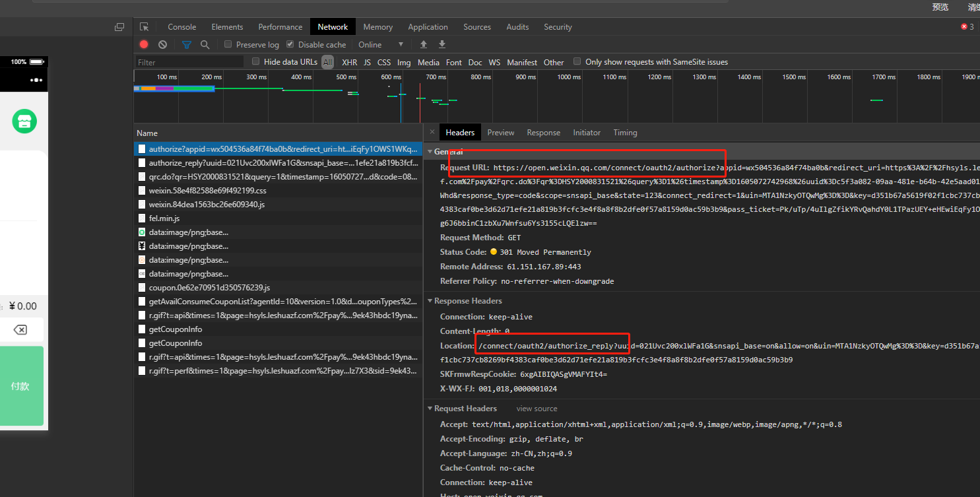Open the Elements tab

pyautogui.click(x=227, y=27)
